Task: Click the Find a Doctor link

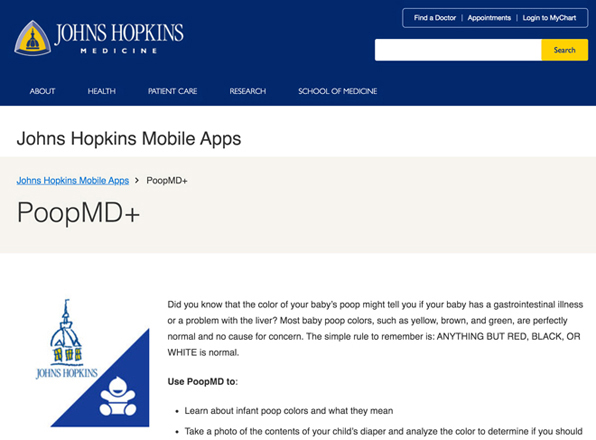Action: (x=435, y=18)
